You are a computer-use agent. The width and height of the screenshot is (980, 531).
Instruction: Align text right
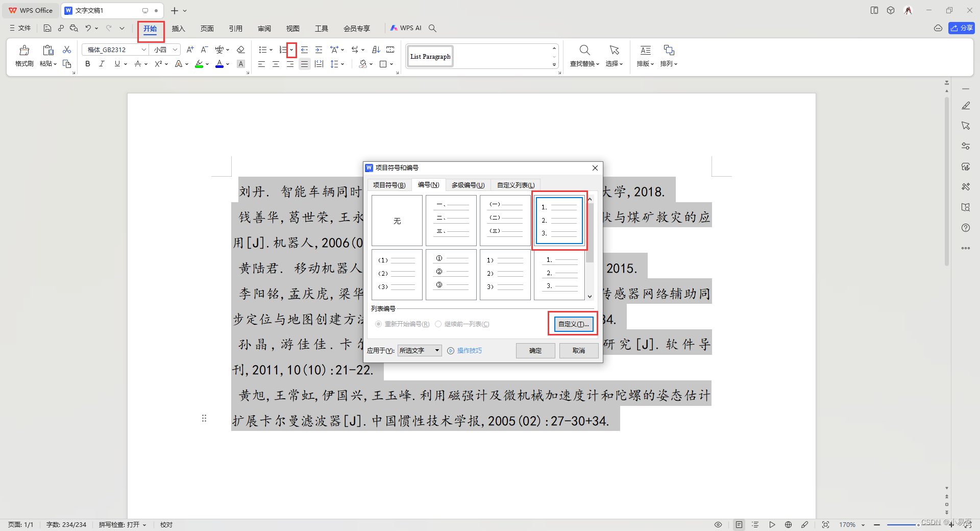point(290,64)
